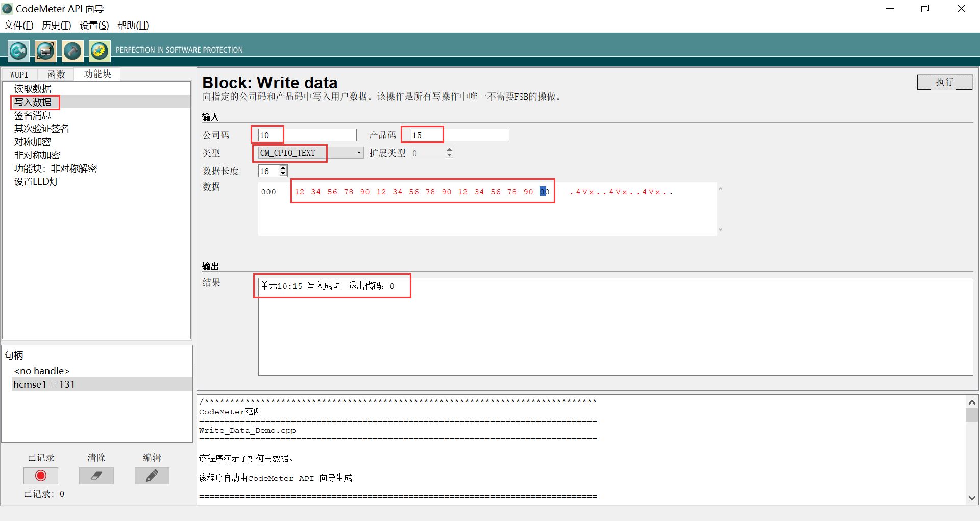Click the CodeMeter title bar app icon
The width and height of the screenshot is (980, 521).
click(7, 9)
